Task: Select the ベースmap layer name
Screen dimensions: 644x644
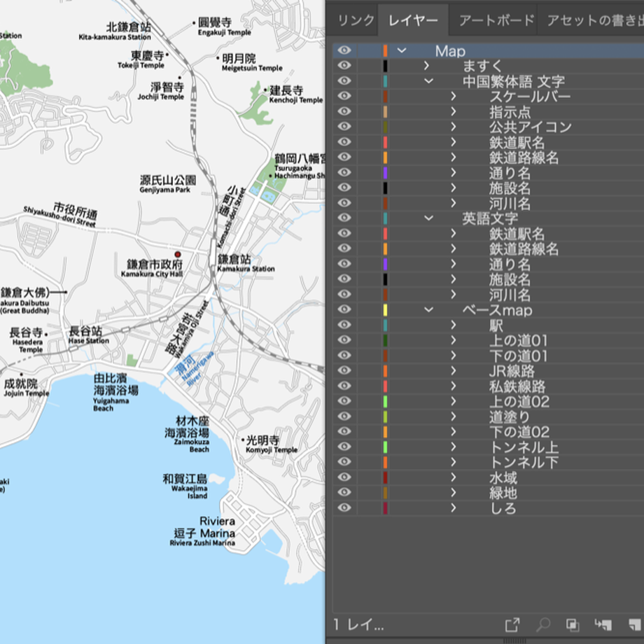Action: [497, 309]
